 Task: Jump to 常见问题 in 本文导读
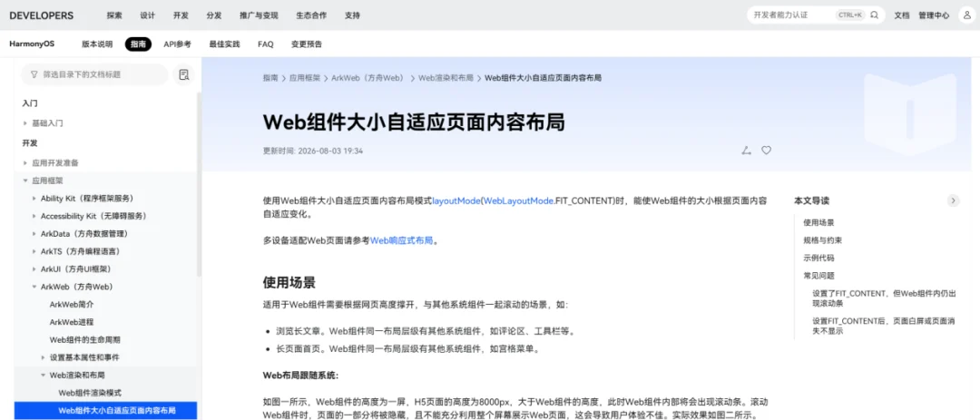click(x=818, y=275)
